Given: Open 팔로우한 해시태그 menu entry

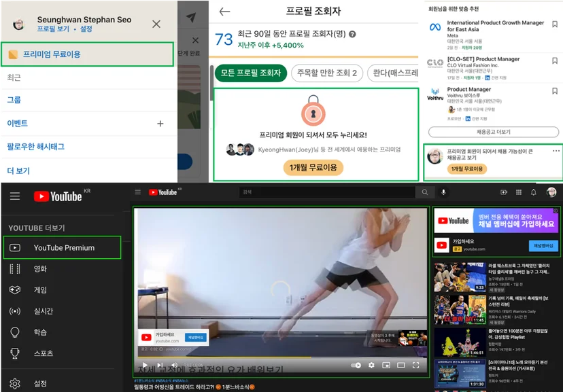Looking at the screenshot, I should click(x=36, y=146).
